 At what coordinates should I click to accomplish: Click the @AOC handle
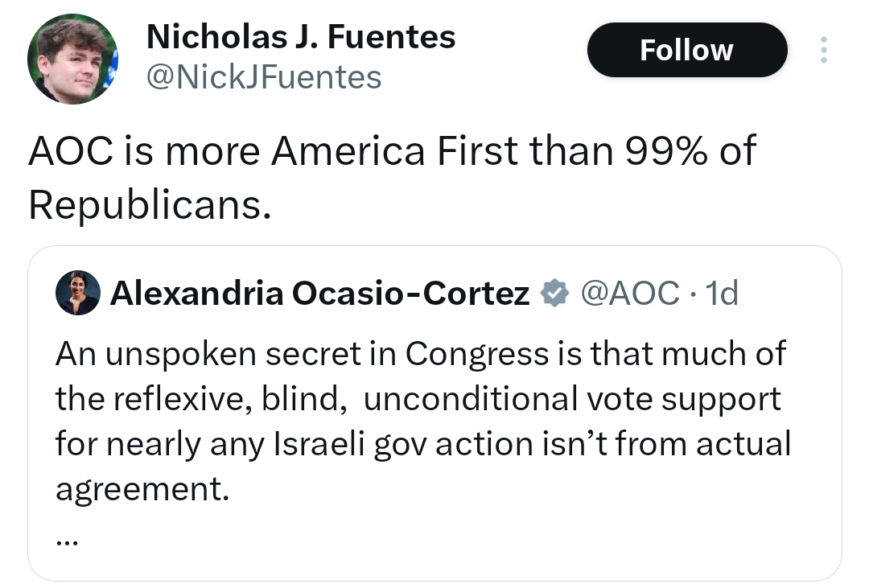(629, 294)
